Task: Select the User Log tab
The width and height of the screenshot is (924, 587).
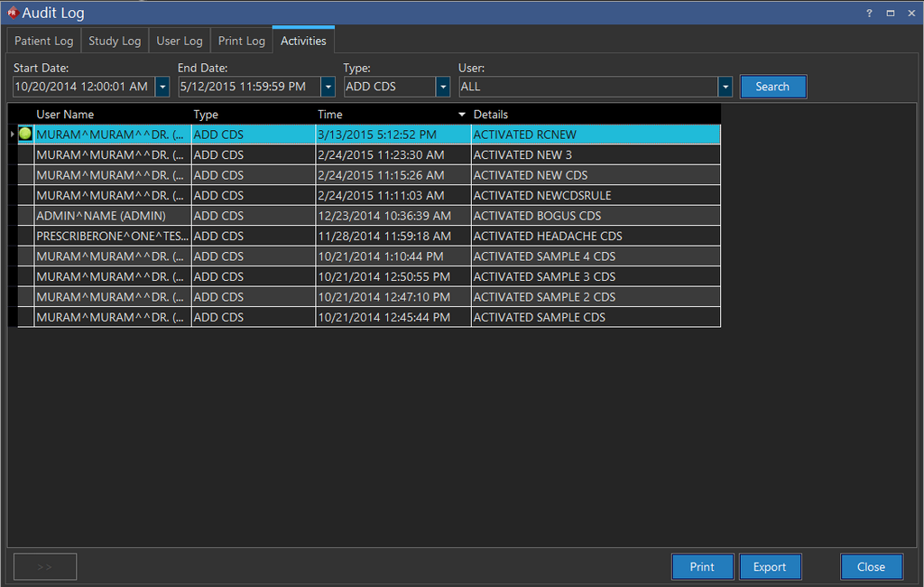Action: [180, 41]
